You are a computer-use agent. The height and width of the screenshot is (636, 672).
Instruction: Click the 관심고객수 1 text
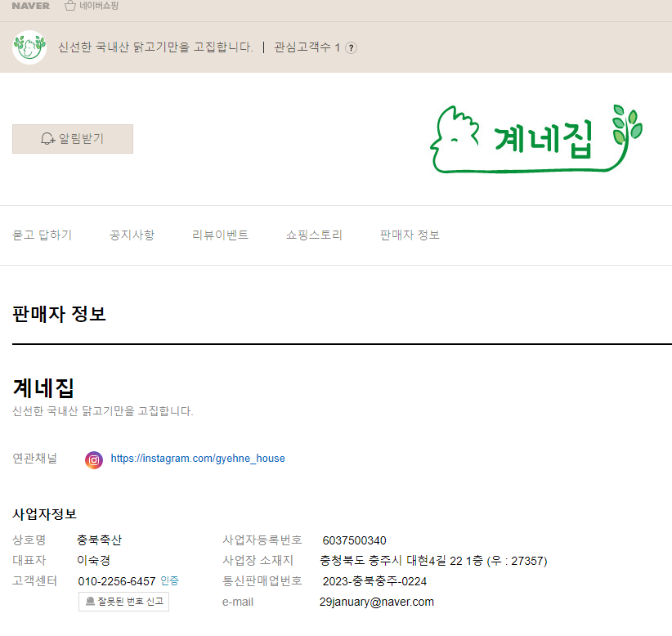click(x=307, y=47)
